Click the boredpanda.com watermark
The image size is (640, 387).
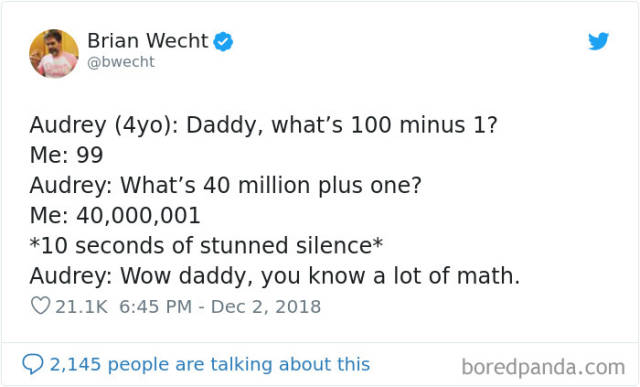(x=543, y=367)
